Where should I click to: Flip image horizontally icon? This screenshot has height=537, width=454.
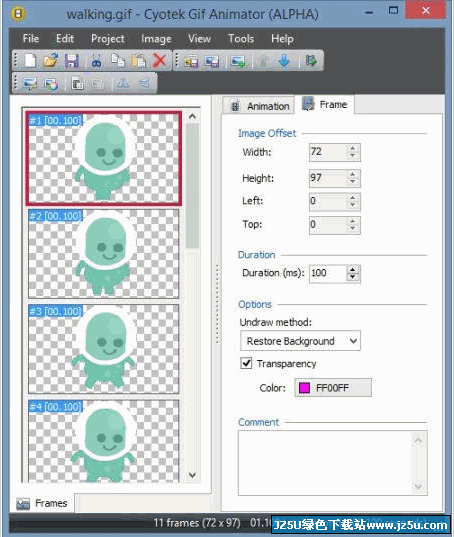pos(123,83)
